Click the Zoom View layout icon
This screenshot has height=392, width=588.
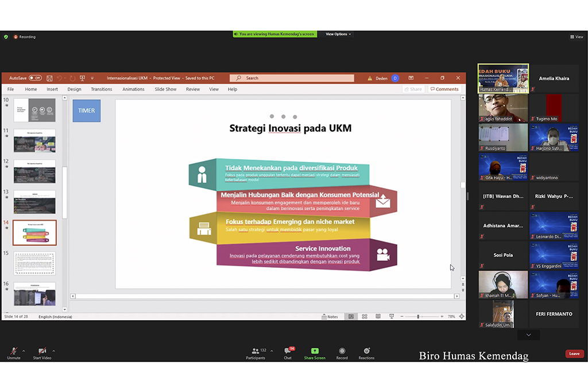(x=577, y=37)
